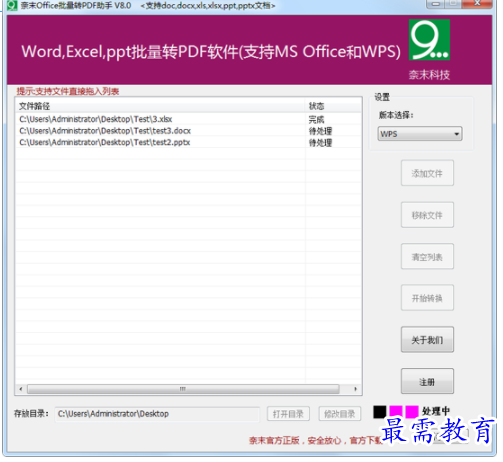Click the 待处理 status of test3.docx
This screenshot has height=462, width=503.
tap(320, 131)
